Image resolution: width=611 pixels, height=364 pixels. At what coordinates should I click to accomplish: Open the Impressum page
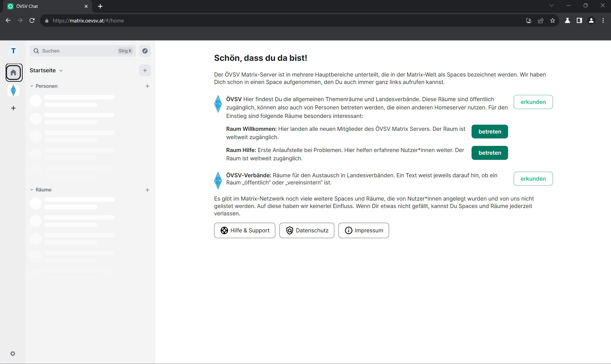coord(364,230)
